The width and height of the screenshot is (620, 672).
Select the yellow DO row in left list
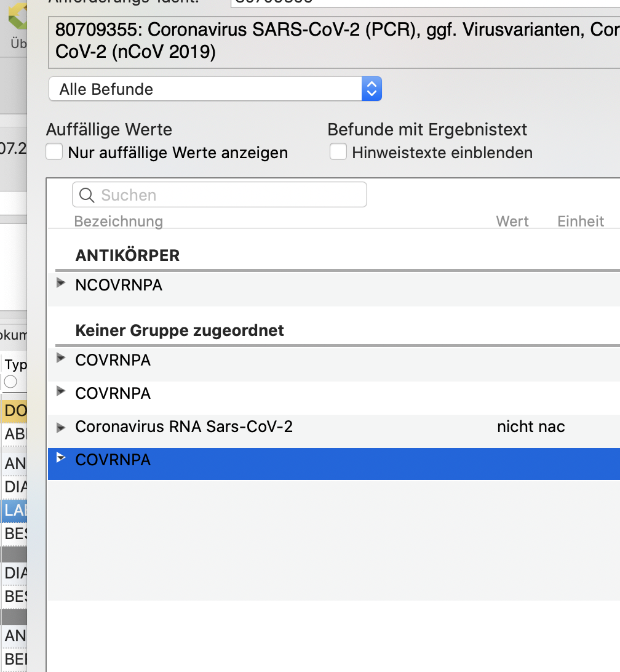pos(14,410)
